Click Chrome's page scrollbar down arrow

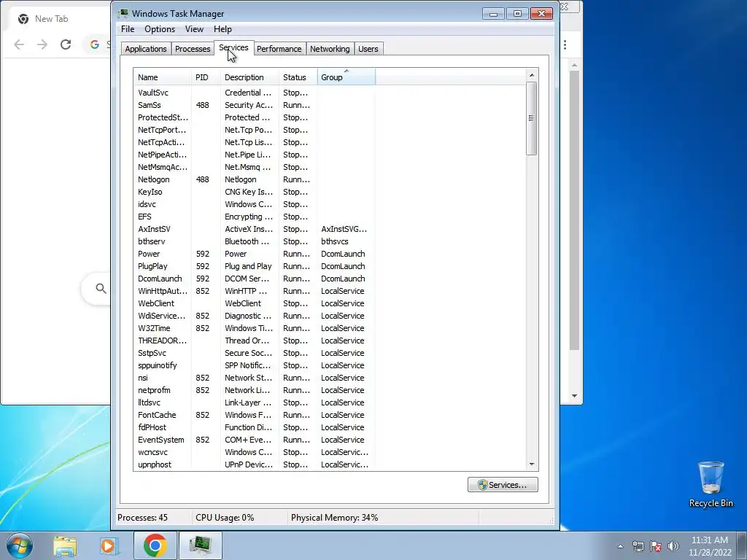(x=574, y=396)
